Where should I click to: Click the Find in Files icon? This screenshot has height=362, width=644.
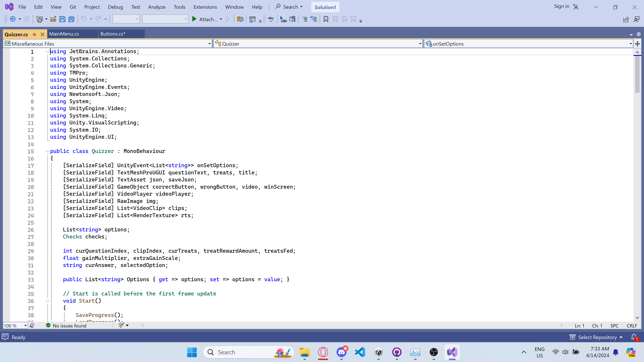240,19
